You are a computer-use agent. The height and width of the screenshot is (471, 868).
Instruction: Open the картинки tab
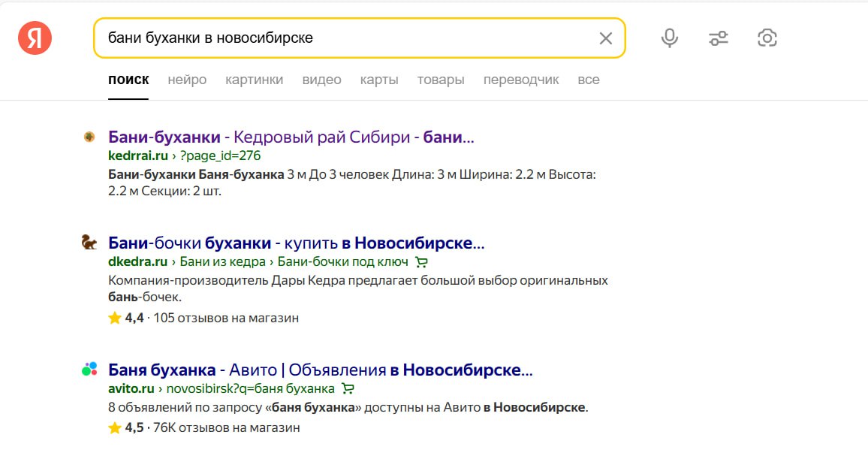click(x=254, y=80)
